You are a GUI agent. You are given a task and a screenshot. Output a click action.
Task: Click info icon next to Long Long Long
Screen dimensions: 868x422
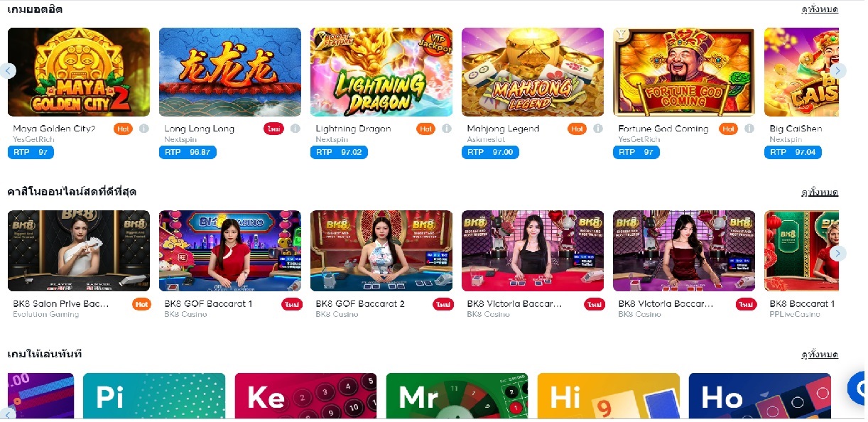[295, 129]
